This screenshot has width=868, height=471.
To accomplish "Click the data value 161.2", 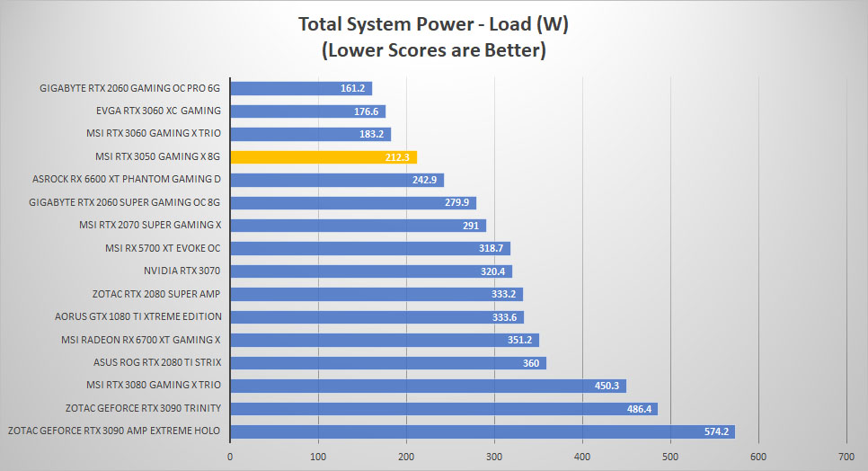I will click(x=352, y=89).
